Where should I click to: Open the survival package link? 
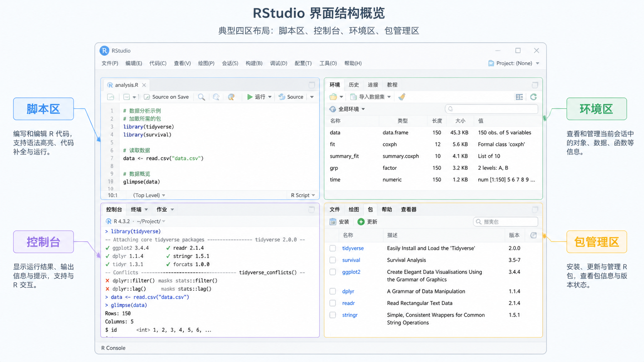pyautogui.click(x=351, y=260)
